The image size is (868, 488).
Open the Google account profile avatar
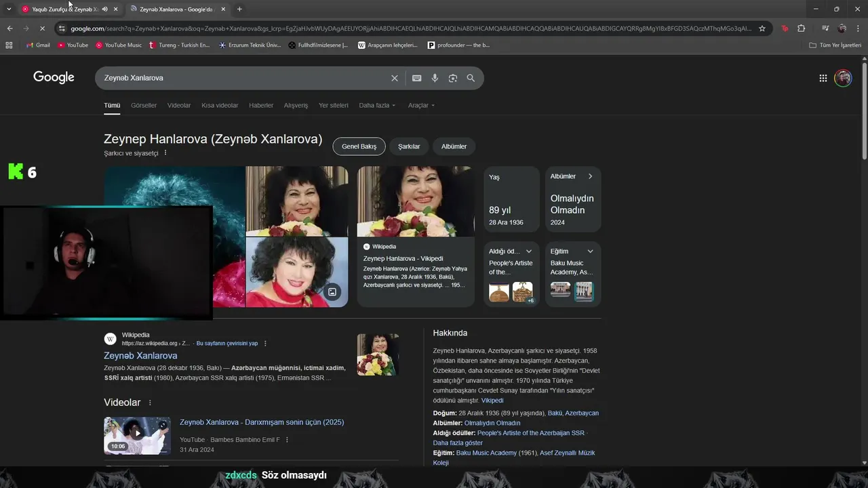click(843, 78)
